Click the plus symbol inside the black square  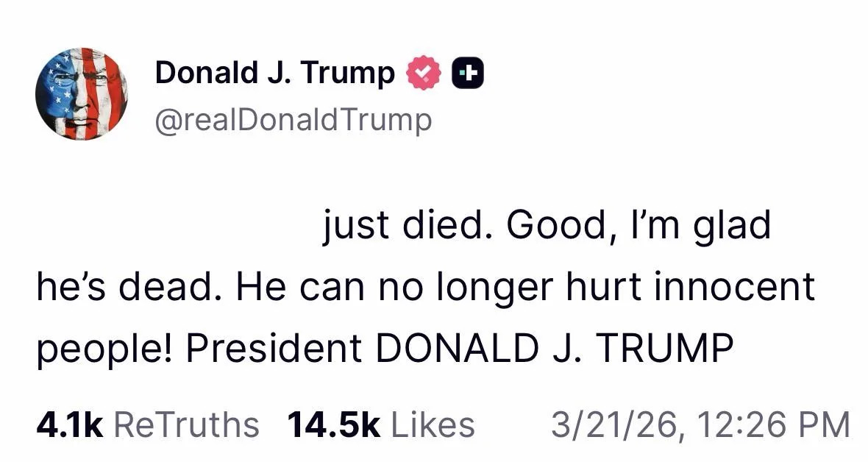point(469,72)
